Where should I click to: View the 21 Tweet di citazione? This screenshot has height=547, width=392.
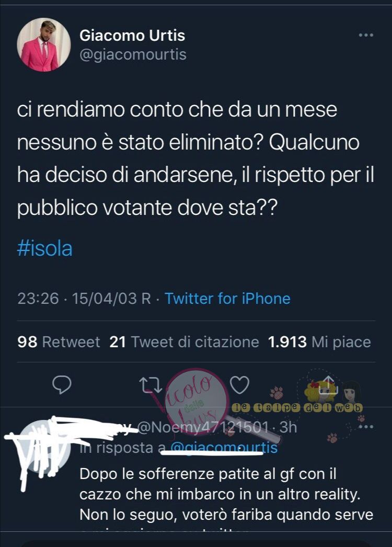pyautogui.click(x=184, y=342)
